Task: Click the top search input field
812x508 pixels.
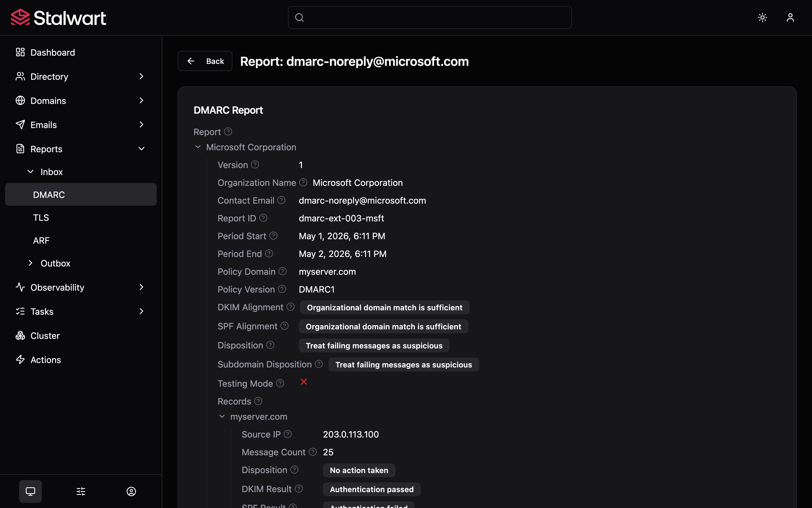Action: [x=429, y=18]
